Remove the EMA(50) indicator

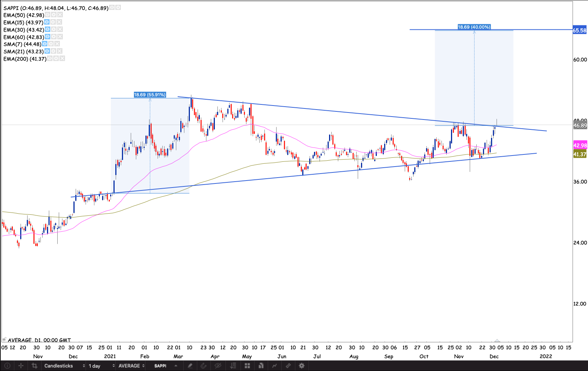pos(60,15)
